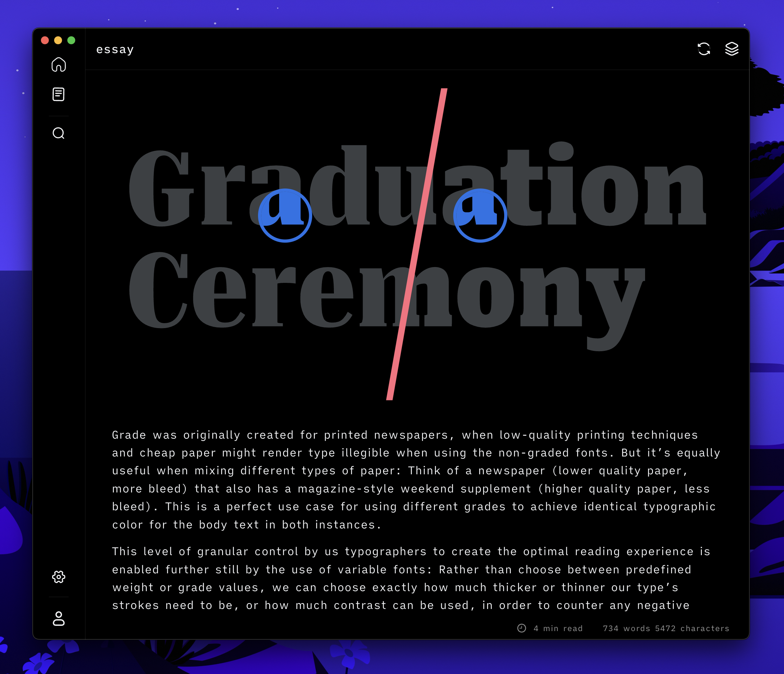Click the red close window button
The image size is (784, 674).
click(x=45, y=41)
